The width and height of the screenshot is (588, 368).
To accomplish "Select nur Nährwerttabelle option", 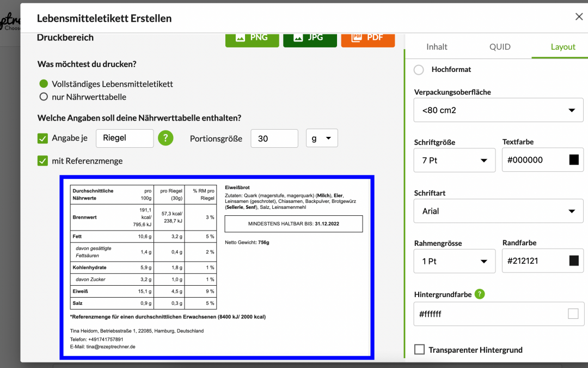I will (x=44, y=97).
